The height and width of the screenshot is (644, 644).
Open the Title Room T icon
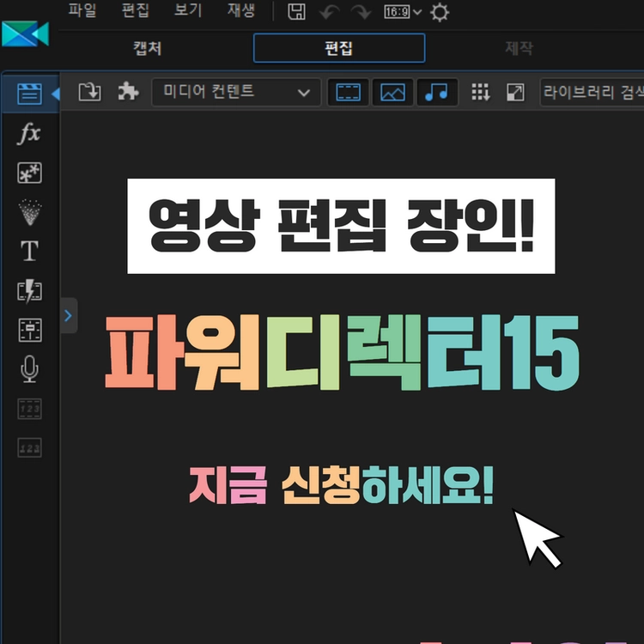[29, 251]
